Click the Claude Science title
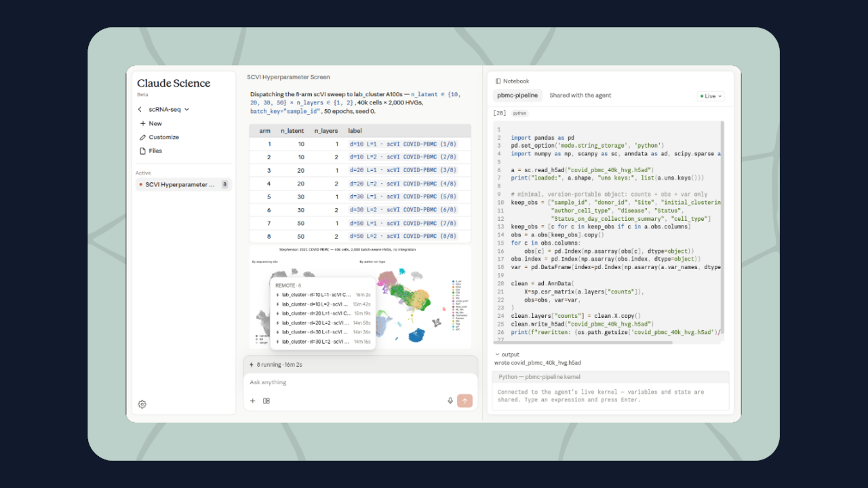This screenshot has width=868, height=488. tap(174, 83)
